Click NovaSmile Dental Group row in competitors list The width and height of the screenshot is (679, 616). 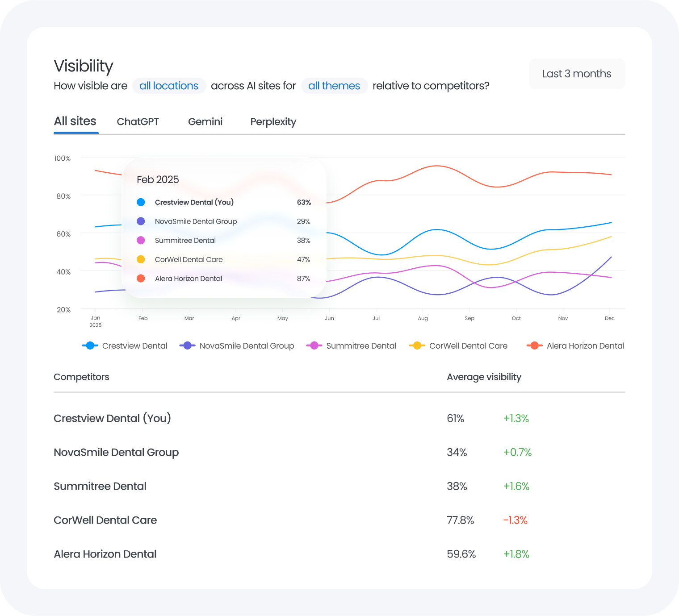click(116, 452)
